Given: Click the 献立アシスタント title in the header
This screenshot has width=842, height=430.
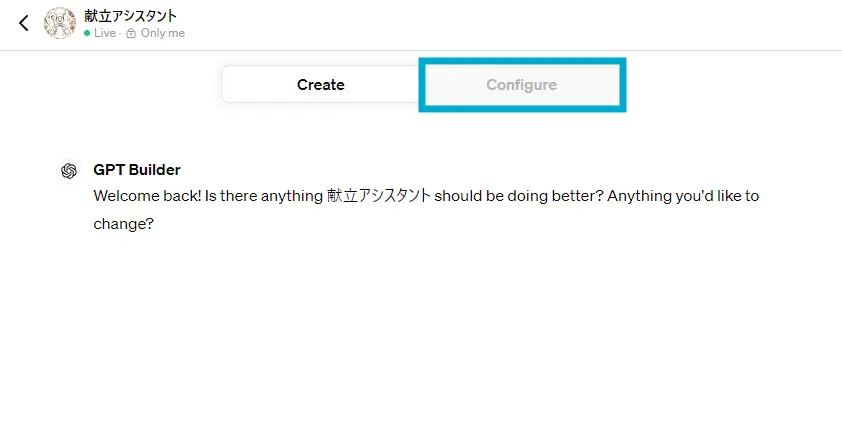Looking at the screenshot, I should (x=130, y=16).
